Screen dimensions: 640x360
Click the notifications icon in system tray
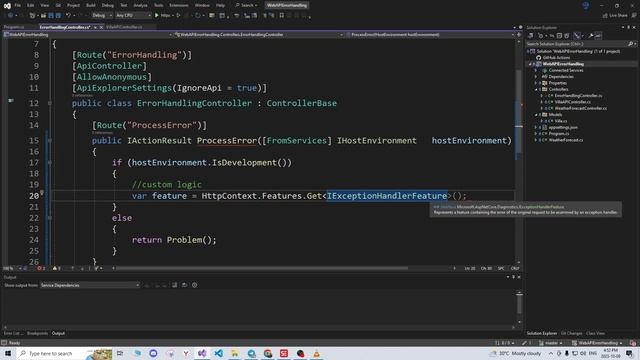629,353
